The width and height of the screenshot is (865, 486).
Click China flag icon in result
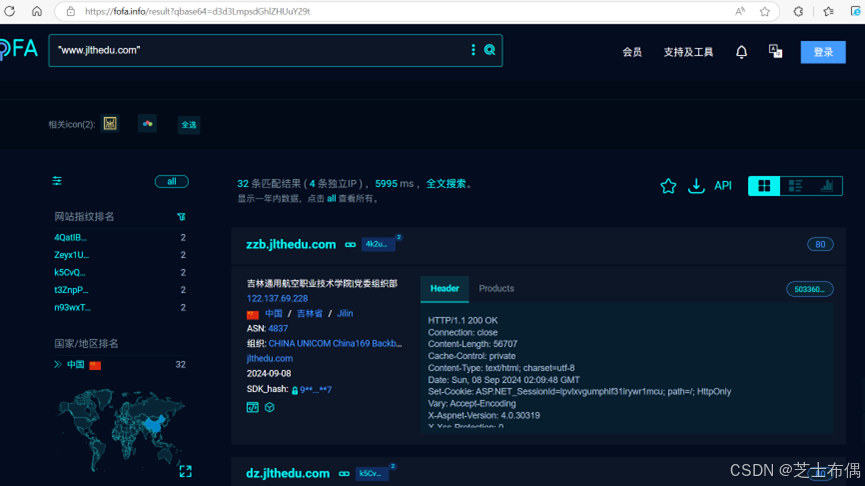point(253,314)
